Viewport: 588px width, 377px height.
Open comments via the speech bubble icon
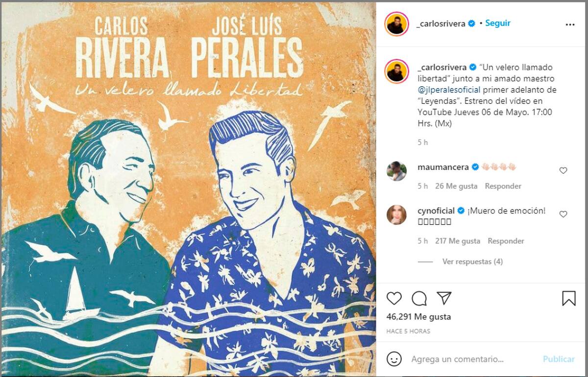click(x=419, y=298)
